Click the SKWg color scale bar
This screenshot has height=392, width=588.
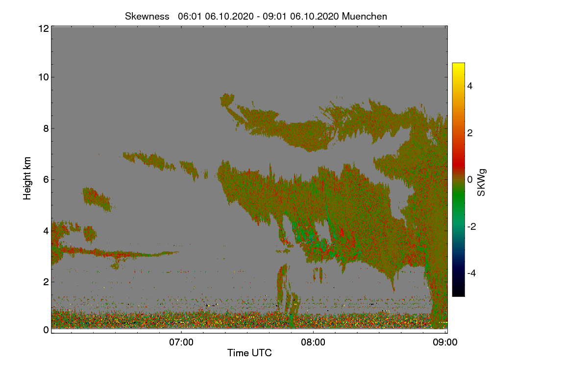coord(458,179)
